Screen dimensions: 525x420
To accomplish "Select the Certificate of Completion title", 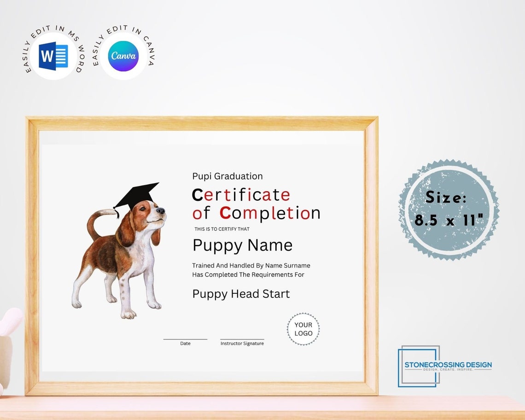I will tap(256, 204).
